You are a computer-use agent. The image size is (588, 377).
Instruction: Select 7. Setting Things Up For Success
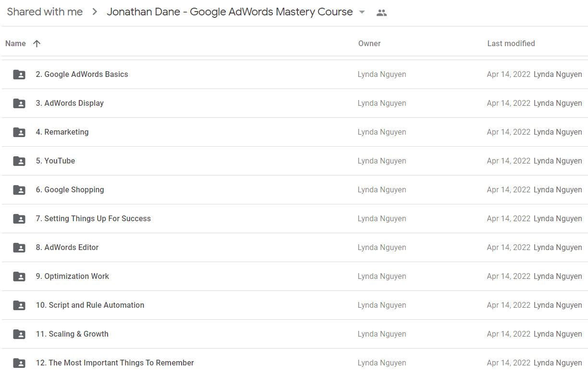coord(93,218)
